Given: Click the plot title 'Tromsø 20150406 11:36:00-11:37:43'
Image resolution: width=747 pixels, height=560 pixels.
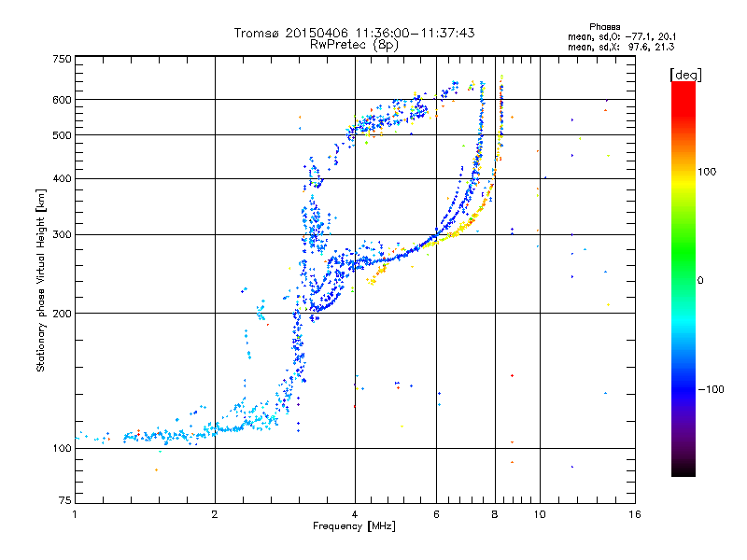Looking at the screenshot, I should pyautogui.click(x=354, y=33).
